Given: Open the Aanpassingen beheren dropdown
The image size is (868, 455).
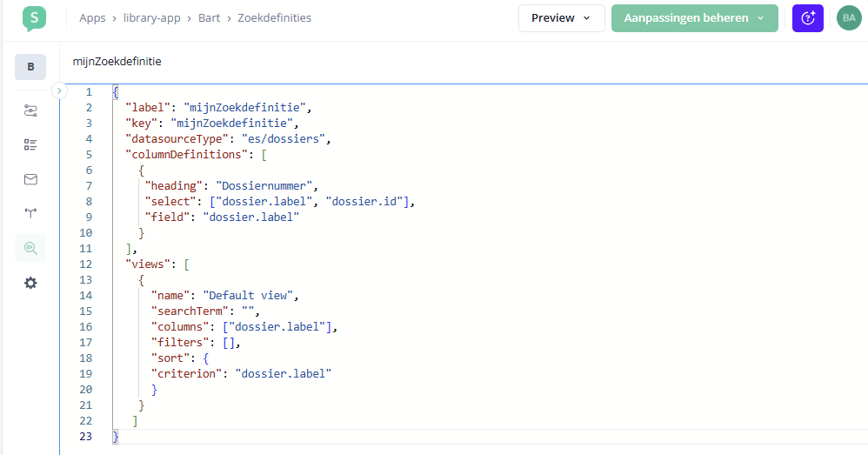Looking at the screenshot, I should pos(694,18).
